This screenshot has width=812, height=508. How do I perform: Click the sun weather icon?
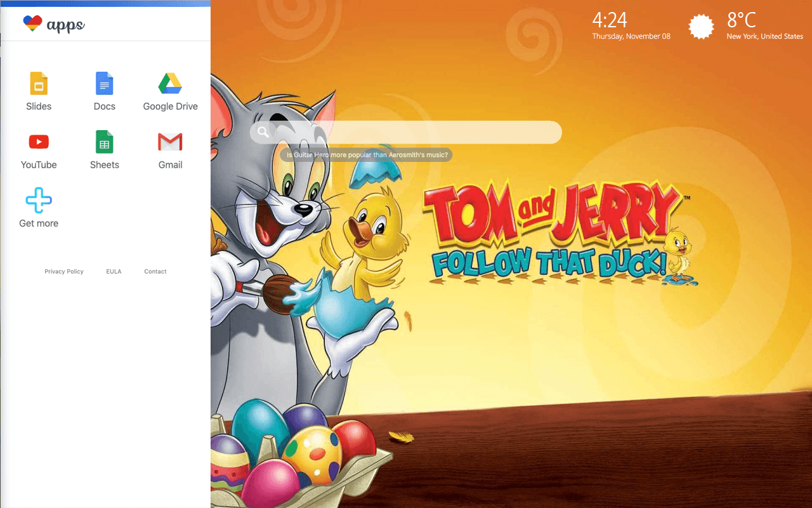tap(701, 27)
